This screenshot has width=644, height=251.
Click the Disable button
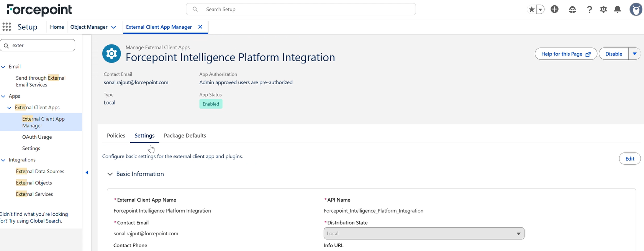[x=614, y=54]
